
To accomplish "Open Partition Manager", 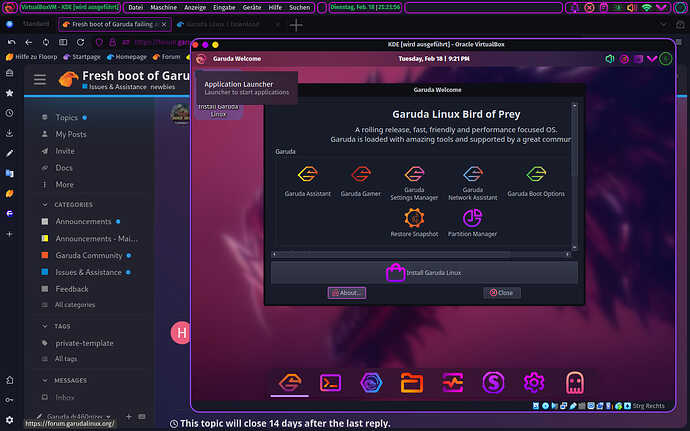I will pyautogui.click(x=472, y=223).
